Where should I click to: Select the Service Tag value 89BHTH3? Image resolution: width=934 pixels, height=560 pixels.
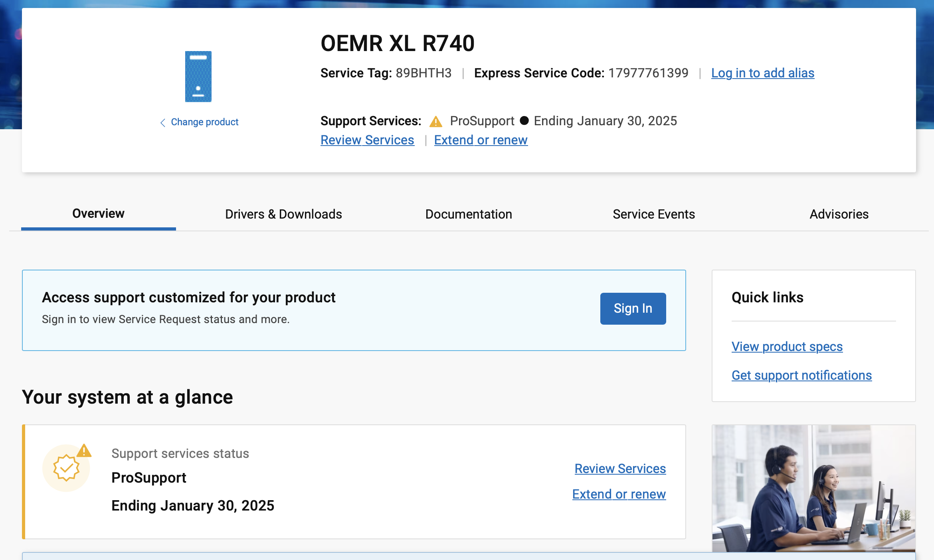point(424,73)
